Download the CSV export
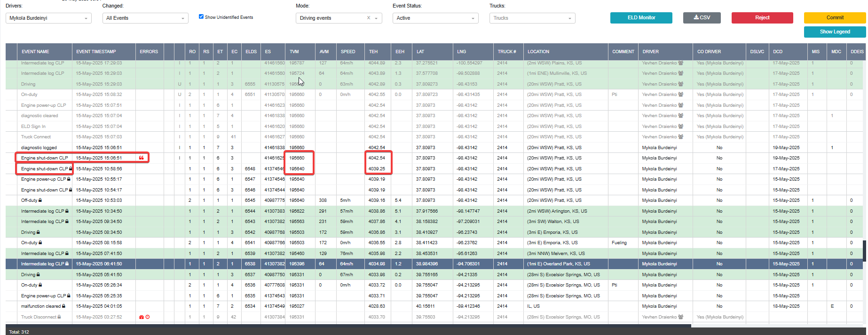The image size is (868, 335). tap(702, 18)
